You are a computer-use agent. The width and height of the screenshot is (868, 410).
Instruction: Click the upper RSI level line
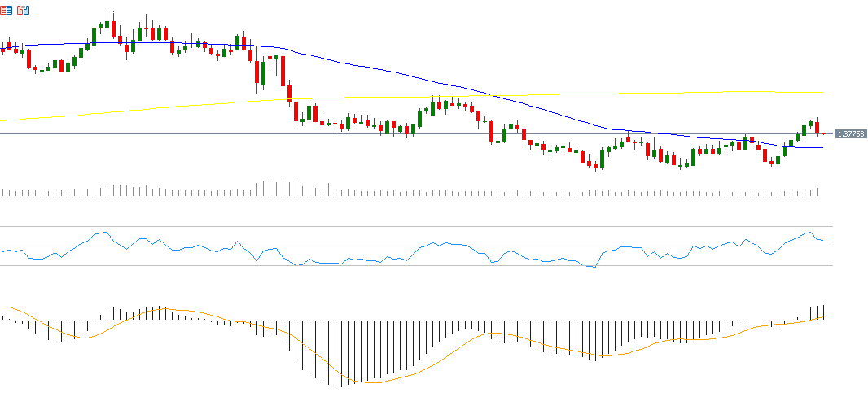(x=407, y=227)
